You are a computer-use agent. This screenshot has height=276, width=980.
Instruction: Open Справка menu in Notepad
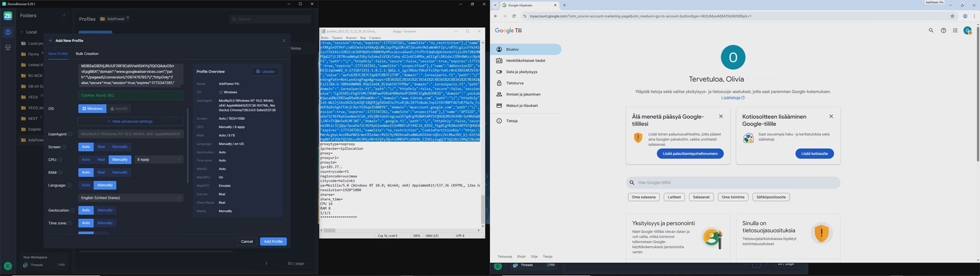pyautogui.click(x=375, y=38)
